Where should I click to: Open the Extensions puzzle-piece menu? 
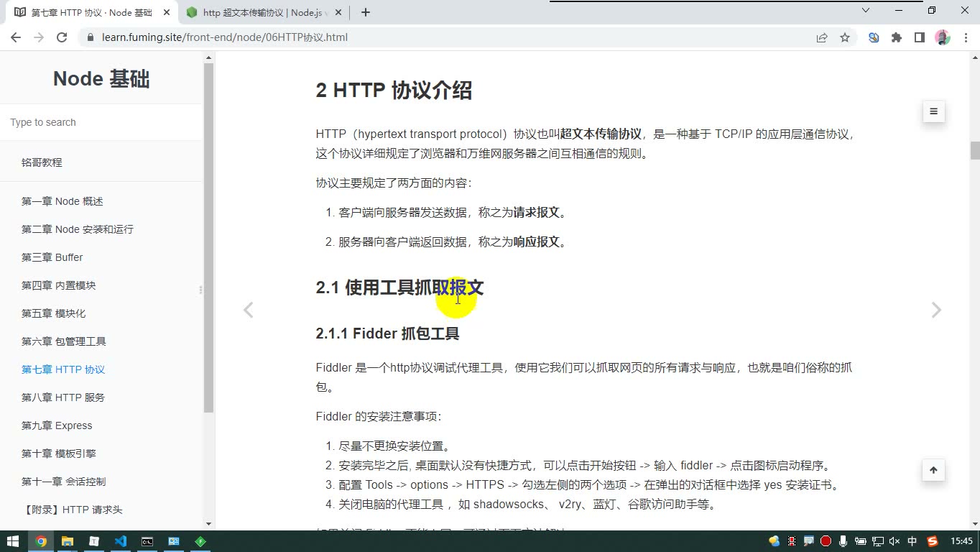click(x=897, y=37)
